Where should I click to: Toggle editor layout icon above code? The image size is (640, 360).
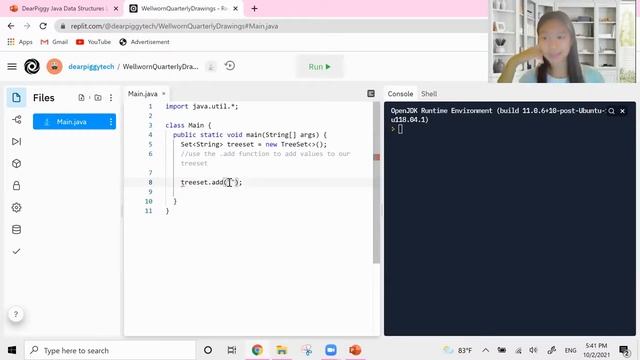coord(371,93)
